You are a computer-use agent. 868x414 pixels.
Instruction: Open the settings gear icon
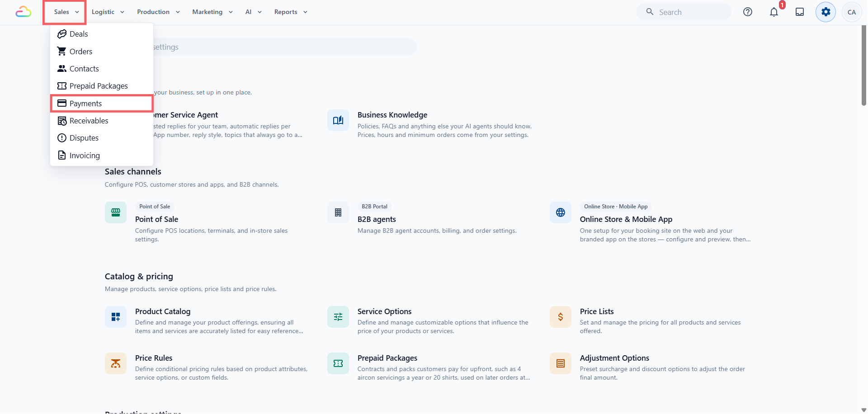pyautogui.click(x=826, y=12)
